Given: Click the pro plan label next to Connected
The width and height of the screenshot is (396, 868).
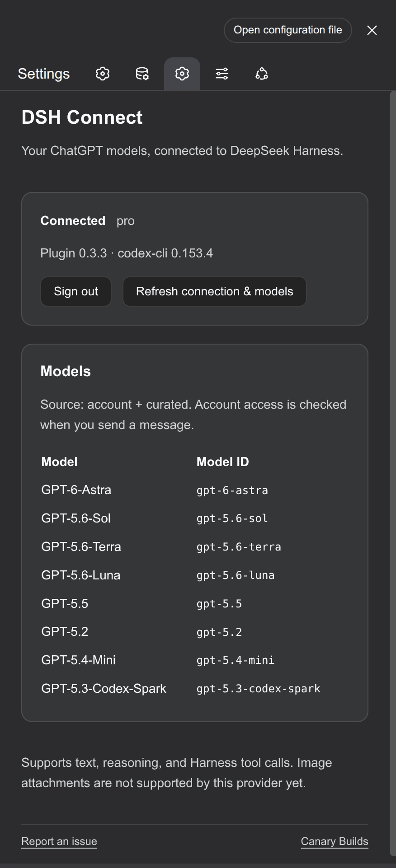Looking at the screenshot, I should tap(126, 221).
